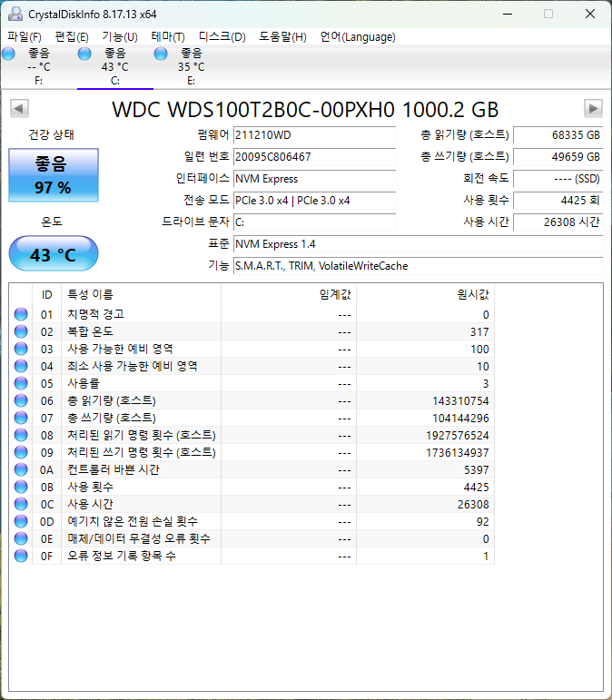Click status orb of row 08 처리된 읽기 명령 횟수

click(21, 435)
